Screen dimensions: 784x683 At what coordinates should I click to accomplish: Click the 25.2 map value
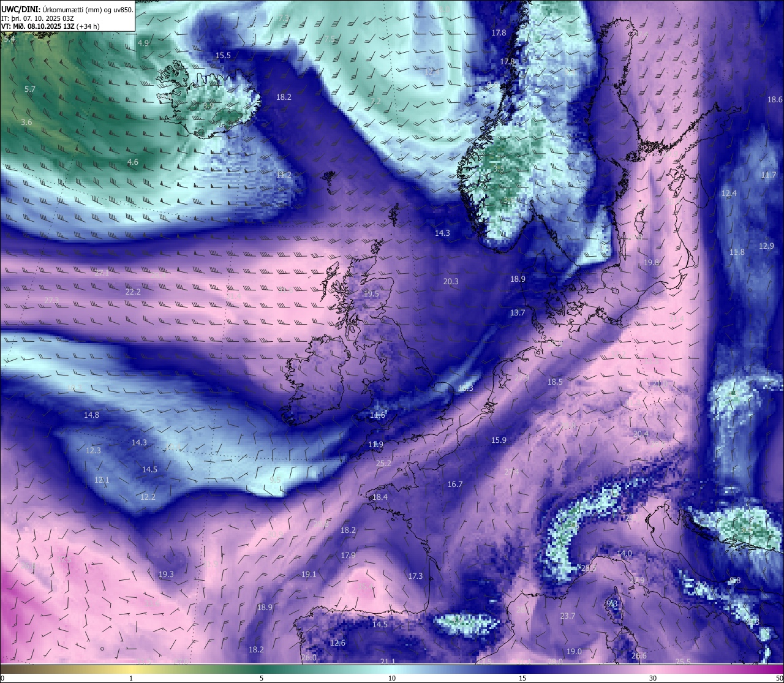point(383,463)
